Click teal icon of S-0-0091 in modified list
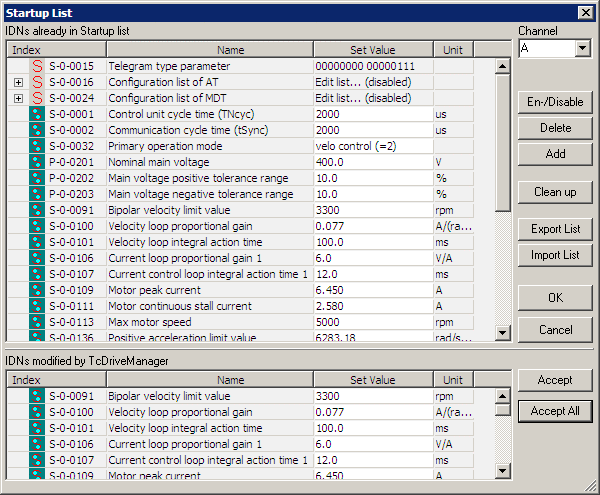The image size is (600, 495). [37, 396]
